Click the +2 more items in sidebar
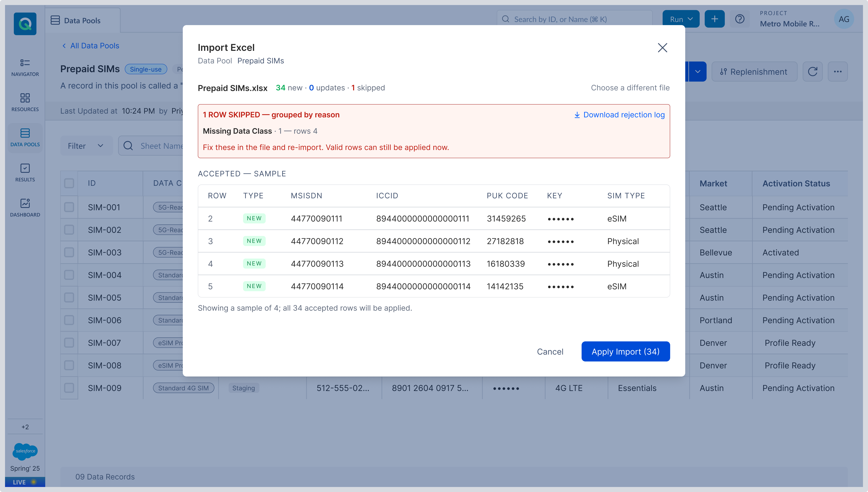The width and height of the screenshot is (868, 492). point(25,427)
